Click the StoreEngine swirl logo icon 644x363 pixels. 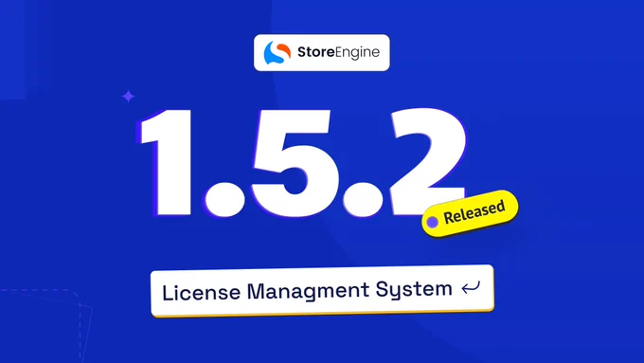tap(277, 53)
